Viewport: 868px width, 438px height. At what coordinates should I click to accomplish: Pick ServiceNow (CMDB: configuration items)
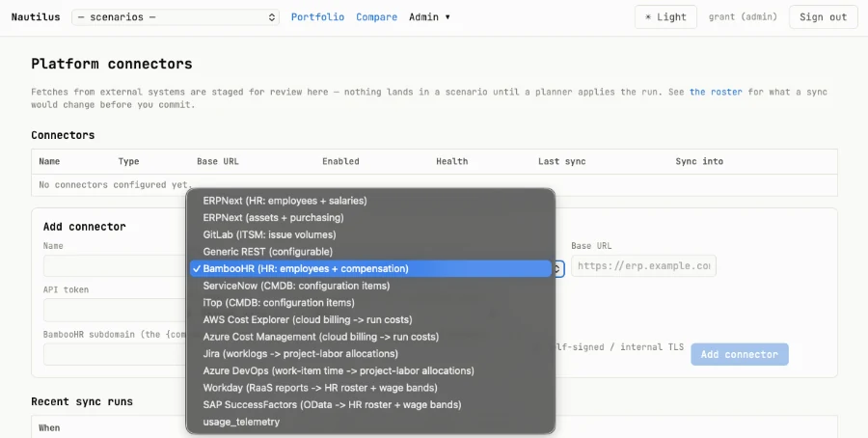tap(370, 286)
